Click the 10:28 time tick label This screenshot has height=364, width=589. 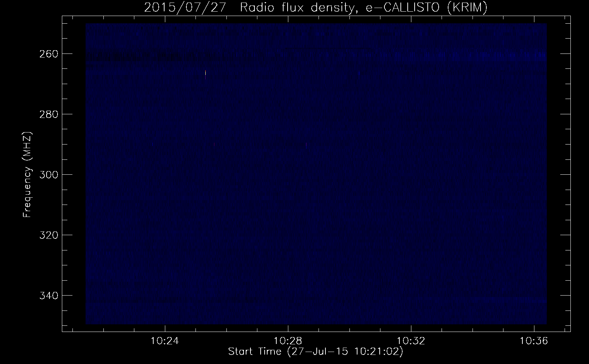(288, 341)
